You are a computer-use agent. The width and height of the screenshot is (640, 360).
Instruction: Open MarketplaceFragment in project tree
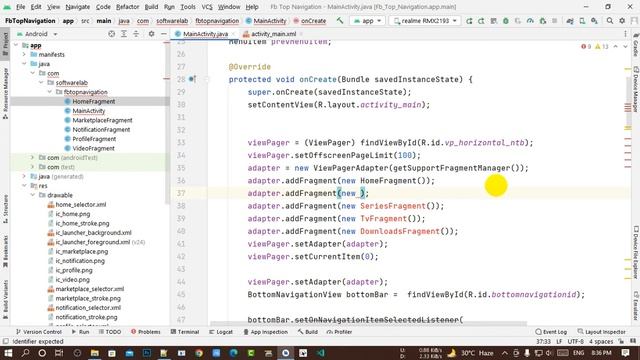(102, 120)
